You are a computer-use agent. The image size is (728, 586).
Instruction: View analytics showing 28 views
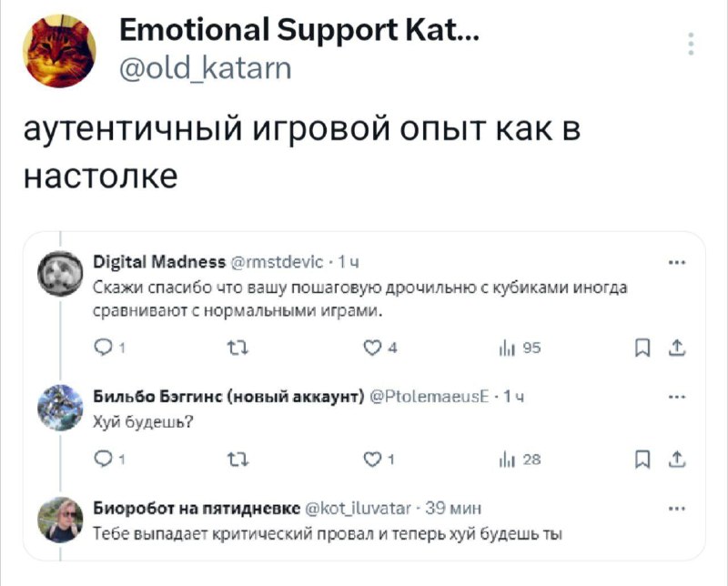pos(520,460)
